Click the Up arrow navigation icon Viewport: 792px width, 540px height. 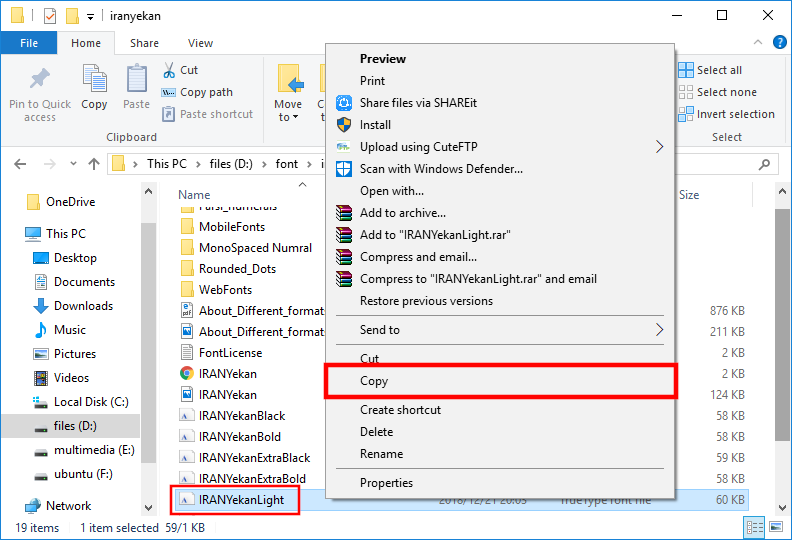pos(93,164)
